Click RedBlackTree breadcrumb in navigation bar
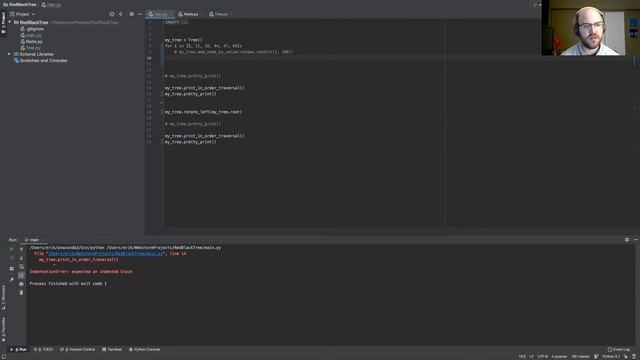The width and height of the screenshot is (640, 360). click(x=20, y=4)
